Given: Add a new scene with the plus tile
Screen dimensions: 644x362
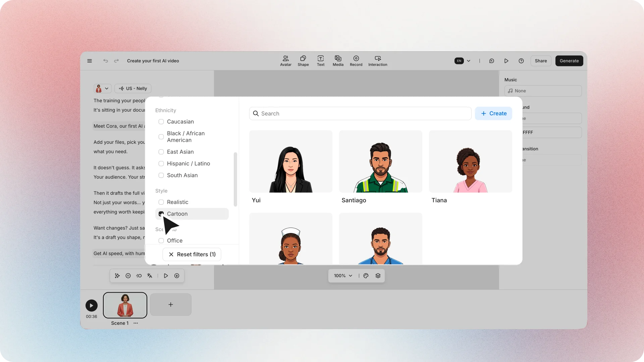Looking at the screenshot, I should (x=171, y=305).
